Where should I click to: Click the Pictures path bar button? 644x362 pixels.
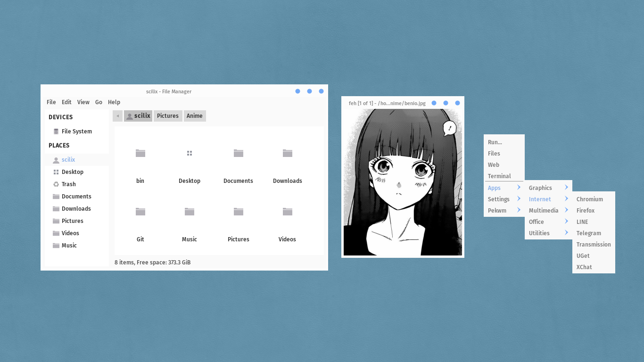pyautogui.click(x=168, y=116)
